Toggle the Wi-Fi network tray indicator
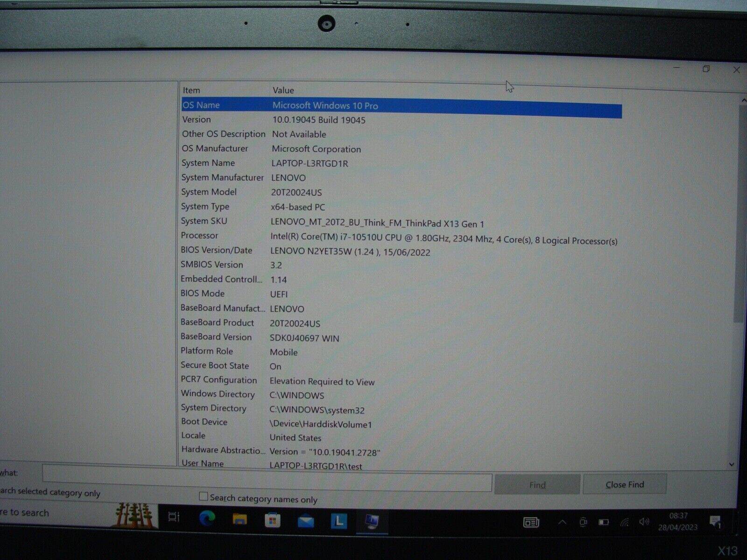Image resolution: width=747 pixels, height=560 pixels. click(x=625, y=521)
